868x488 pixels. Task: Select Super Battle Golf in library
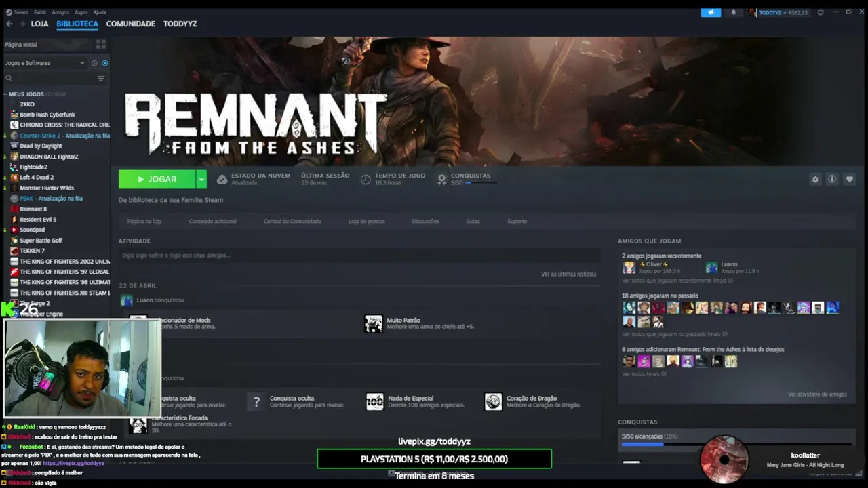click(x=41, y=241)
